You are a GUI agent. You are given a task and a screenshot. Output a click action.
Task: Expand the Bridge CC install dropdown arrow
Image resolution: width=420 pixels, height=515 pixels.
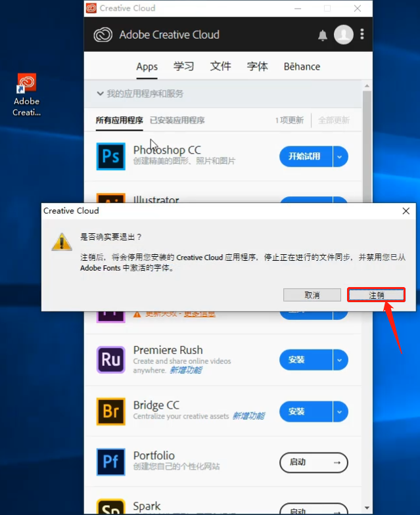point(340,411)
